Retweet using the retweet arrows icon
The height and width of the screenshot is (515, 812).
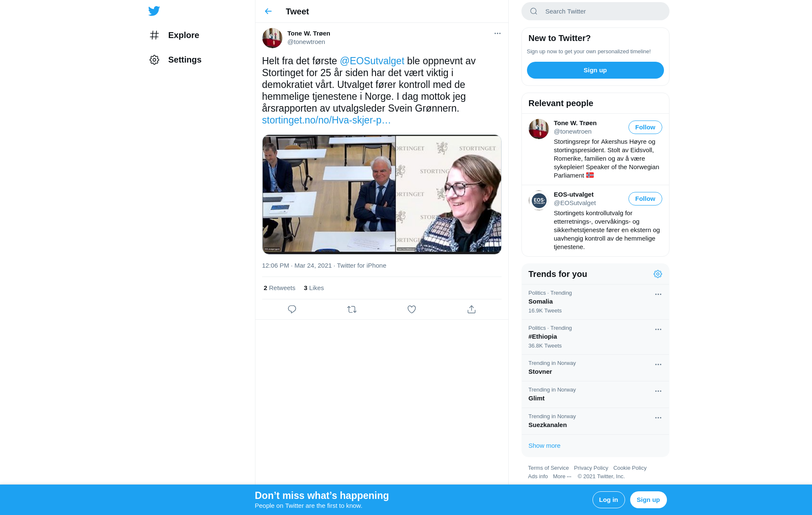352,310
